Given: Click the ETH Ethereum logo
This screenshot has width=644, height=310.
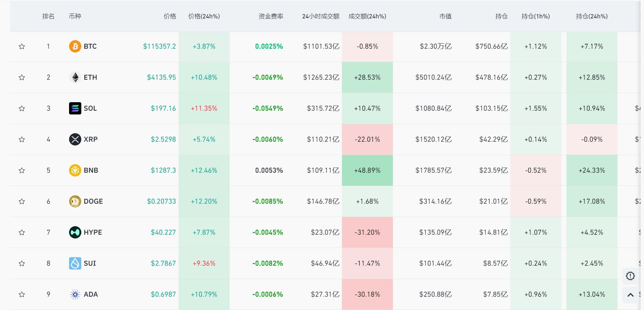Looking at the screenshot, I should pos(74,77).
